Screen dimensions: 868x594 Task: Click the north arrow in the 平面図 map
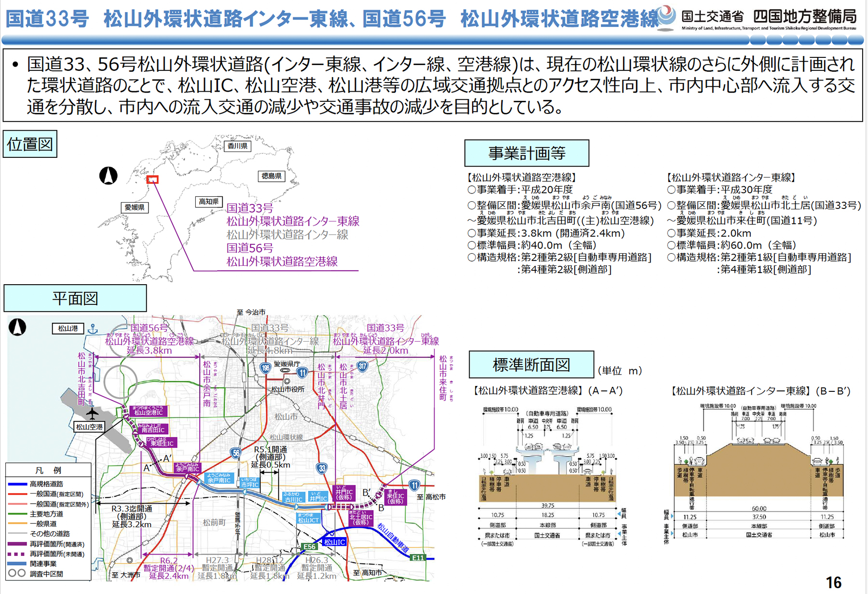click(x=17, y=327)
